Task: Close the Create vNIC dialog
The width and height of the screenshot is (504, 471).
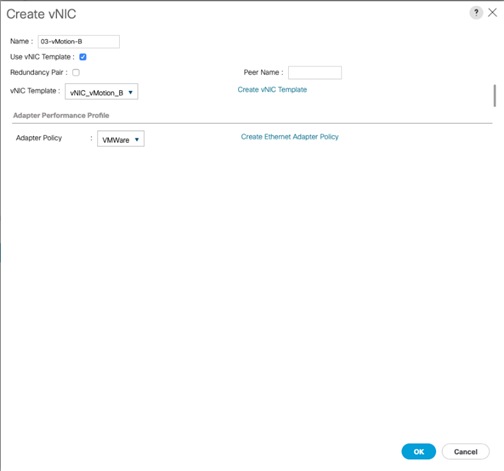Action: (492, 13)
